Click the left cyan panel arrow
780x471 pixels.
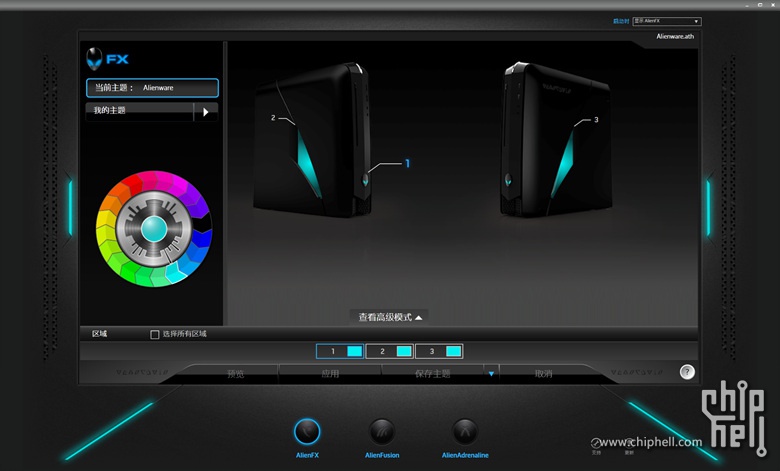click(x=70, y=208)
